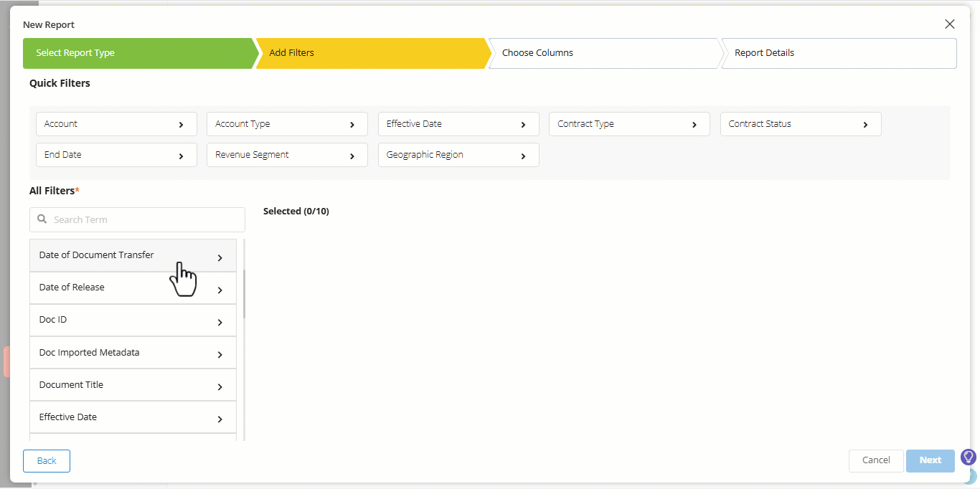Switch to the Choose Columns step
Screen dimensions: 980x489
click(x=605, y=53)
